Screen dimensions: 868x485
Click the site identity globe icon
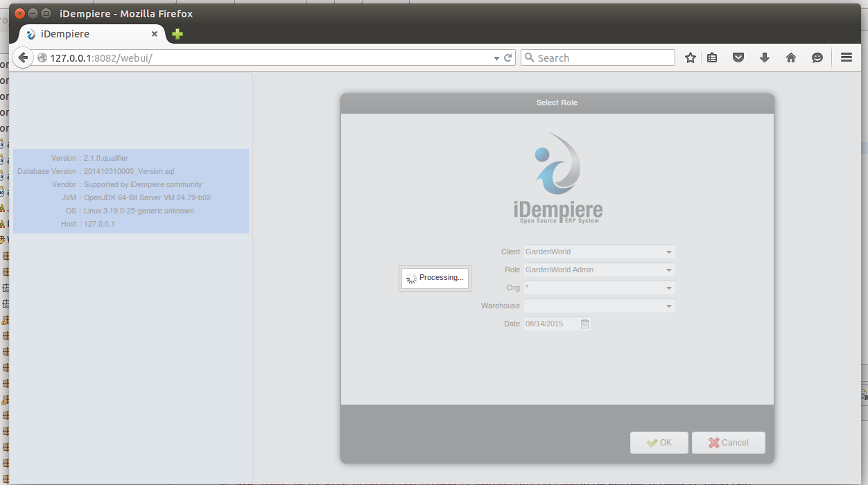tap(42, 58)
